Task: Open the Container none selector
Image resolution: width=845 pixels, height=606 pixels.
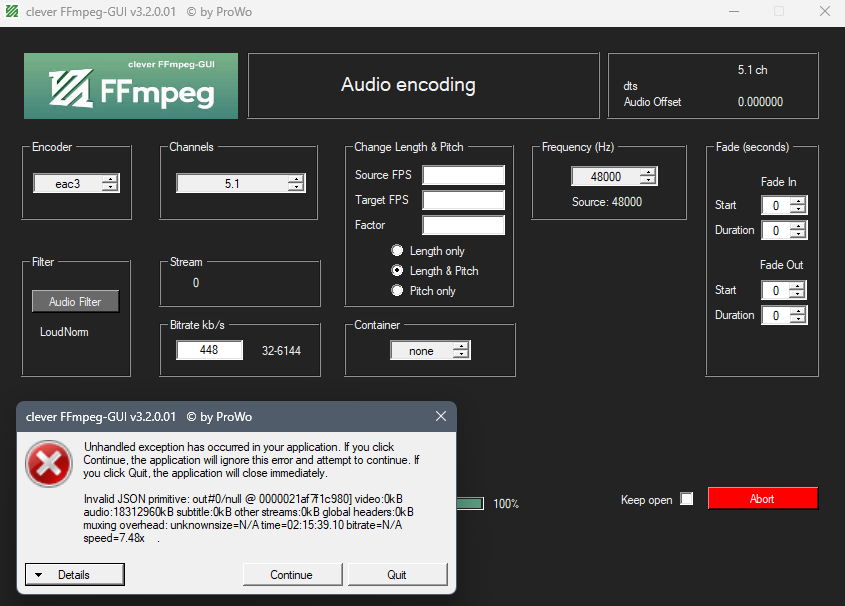Action: [x=431, y=351]
